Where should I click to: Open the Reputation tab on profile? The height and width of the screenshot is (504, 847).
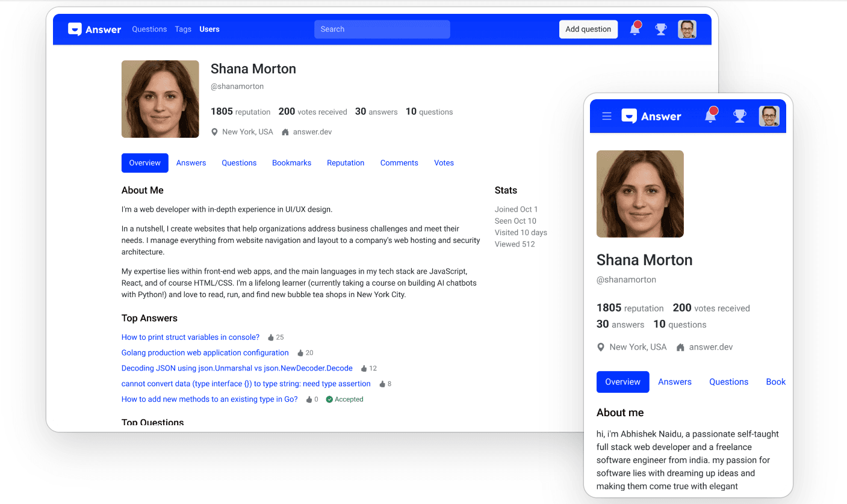pyautogui.click(x=346, y=163)
